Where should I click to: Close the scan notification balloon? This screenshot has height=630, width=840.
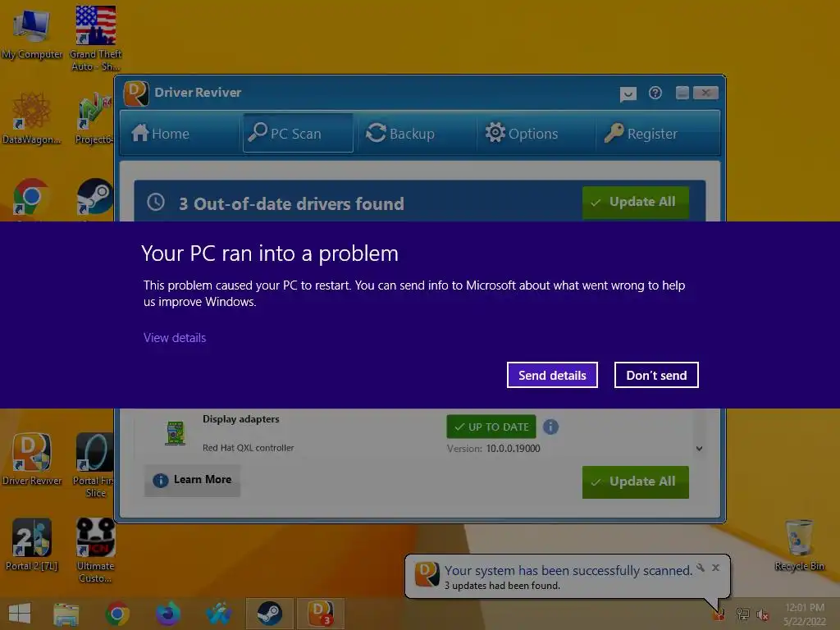715,568
